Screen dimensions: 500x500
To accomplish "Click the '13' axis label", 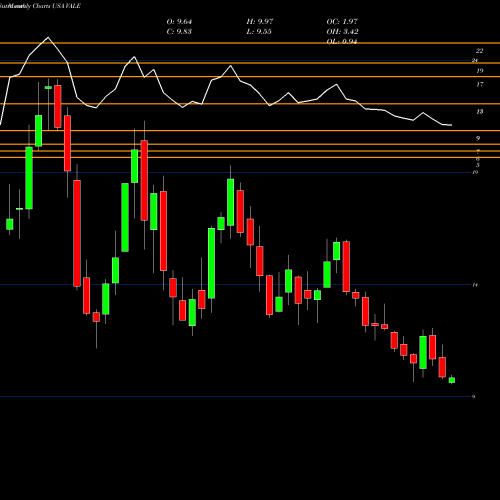I will point(480,112).
